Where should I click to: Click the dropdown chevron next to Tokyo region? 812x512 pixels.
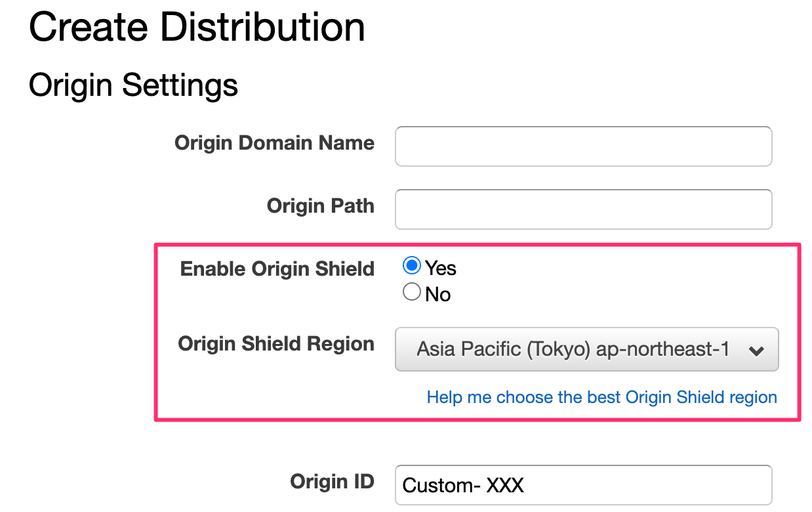(758, 349)
